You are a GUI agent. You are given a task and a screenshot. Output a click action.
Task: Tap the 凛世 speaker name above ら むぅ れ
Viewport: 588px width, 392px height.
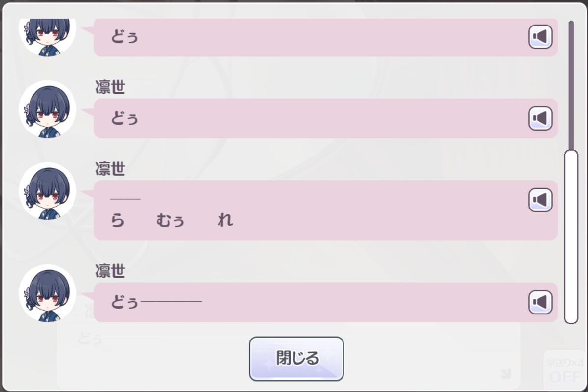coord(110,169)
